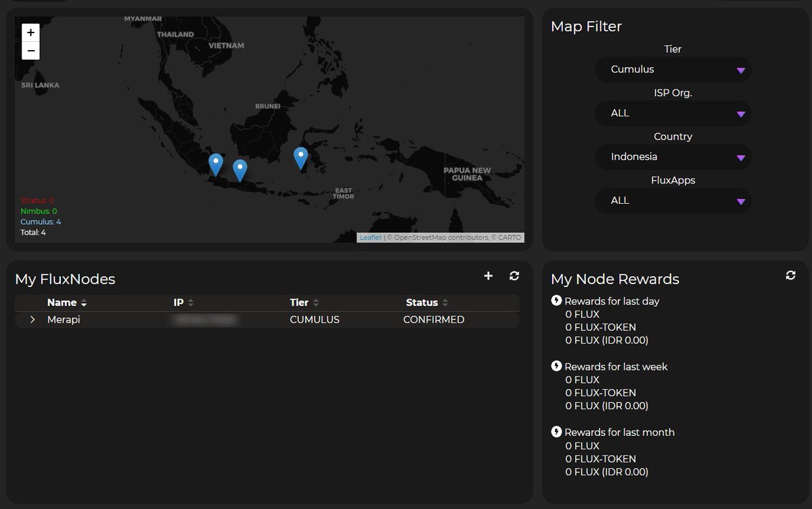Refresh the My FluxNodes list
The image size is (812, 509).
tap(514, 275)
